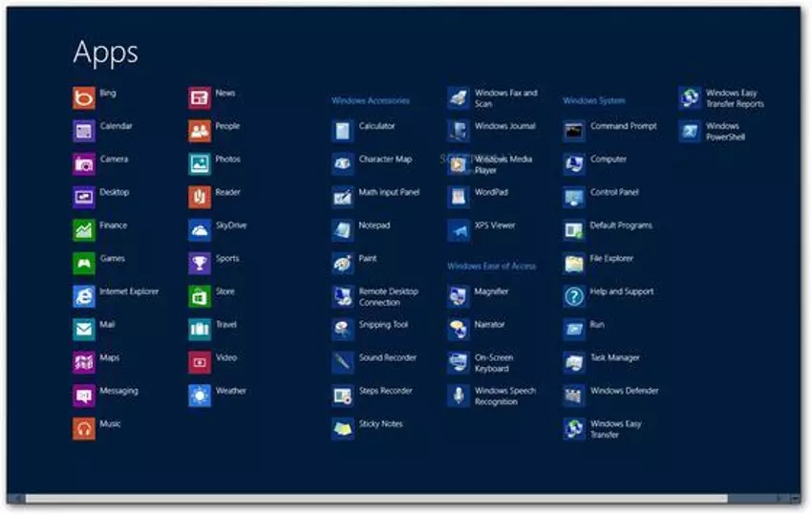Open the Calculator icon
This screenshot has height=515, width=812.
343,131
